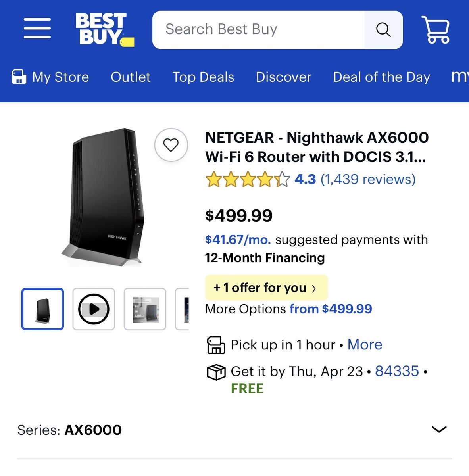
Task: Open the '+1 offer for you' details
Action: 265,288
